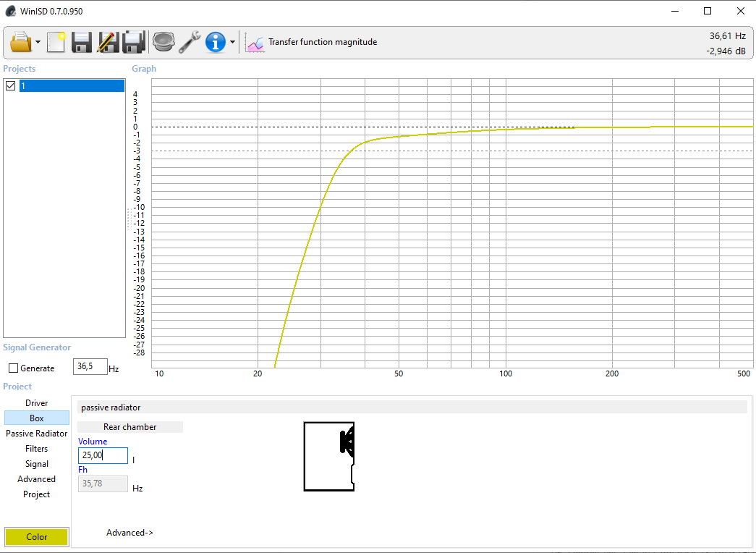
Task: Click the Fh frequency field
Action: click(103, 484)
